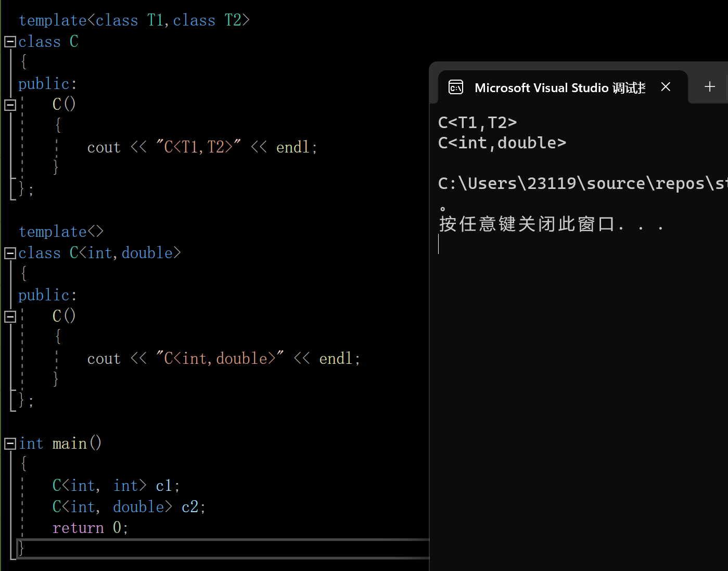Click "endl" in the first cout line
This screenshot has width=728, height=571.
coord(293,147)
